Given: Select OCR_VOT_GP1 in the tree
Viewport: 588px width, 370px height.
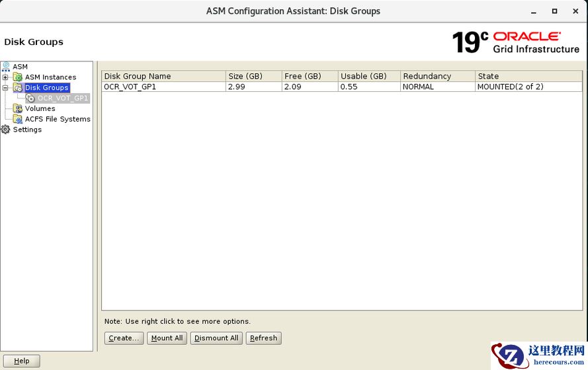Looking at the screenshot, I should (63, 98).
